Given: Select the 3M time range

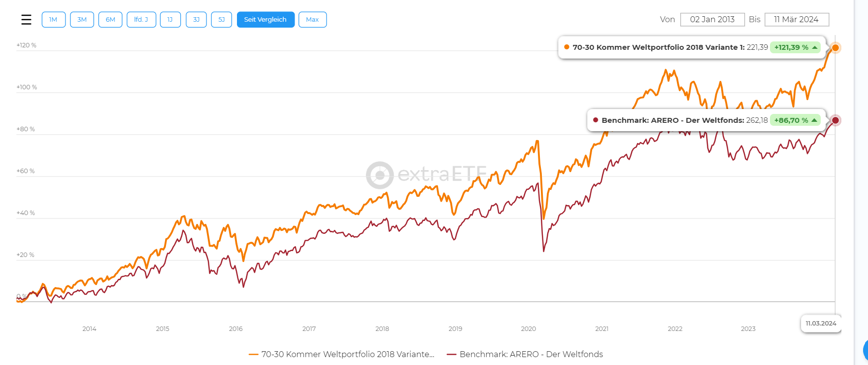Looking at the screenshot, I should 82,20.
